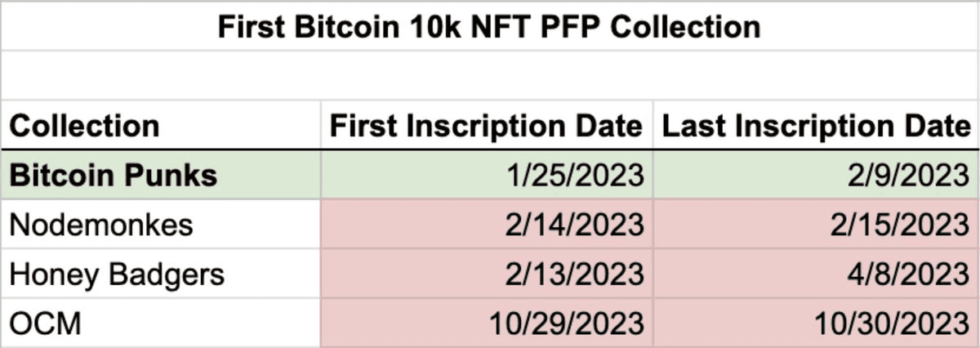Viewport: 980px width, 348px height.
Task: Select the 'First Inscription Date' header cell
Action: 485,126
